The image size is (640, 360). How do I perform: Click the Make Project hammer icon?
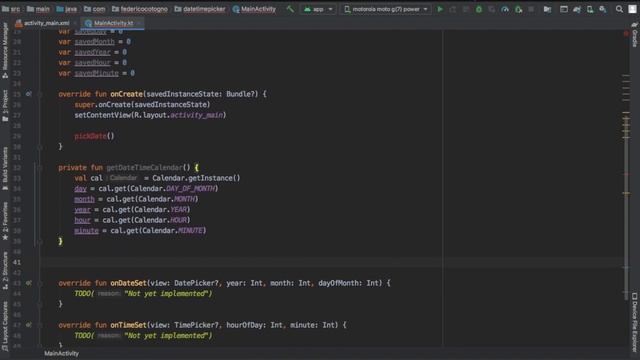[290, 9]
